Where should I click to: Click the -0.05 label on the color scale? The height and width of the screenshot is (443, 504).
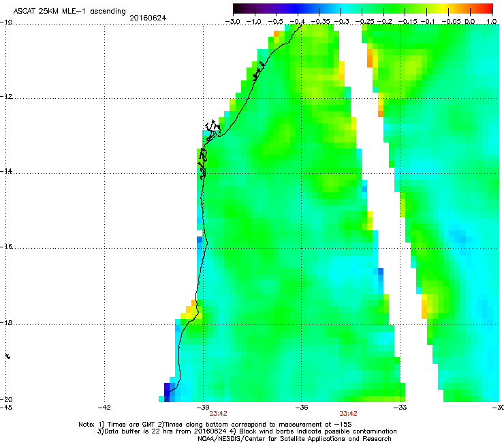[451, 22]
